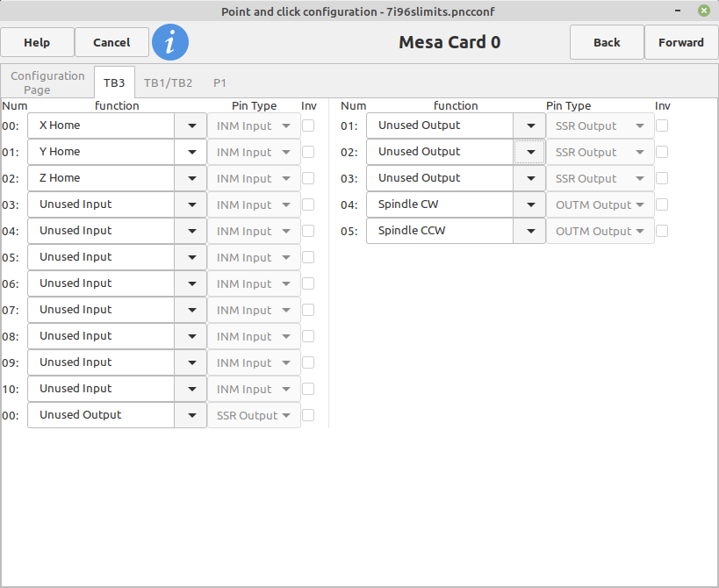This screenshot has width=719, height=588.
Task: Minimize the pncconf window
Action: click(x=678, y=11)
